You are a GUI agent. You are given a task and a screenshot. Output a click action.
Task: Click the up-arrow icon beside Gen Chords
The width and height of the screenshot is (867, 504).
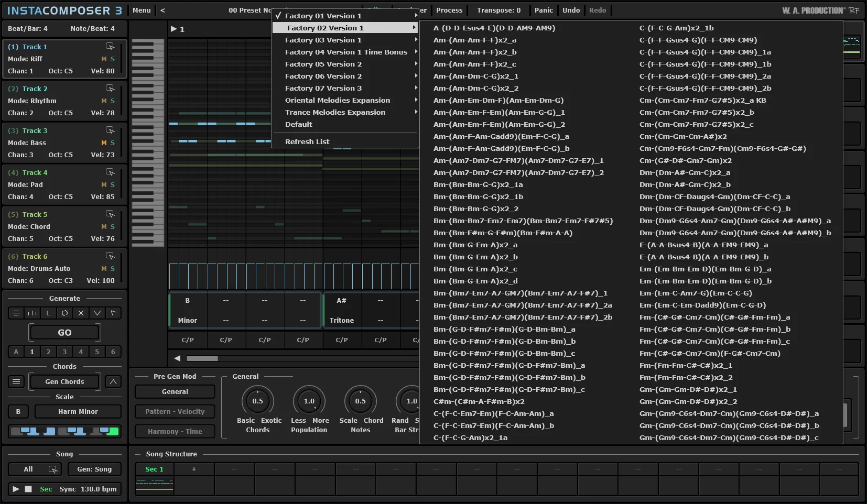tap(113, 382)
